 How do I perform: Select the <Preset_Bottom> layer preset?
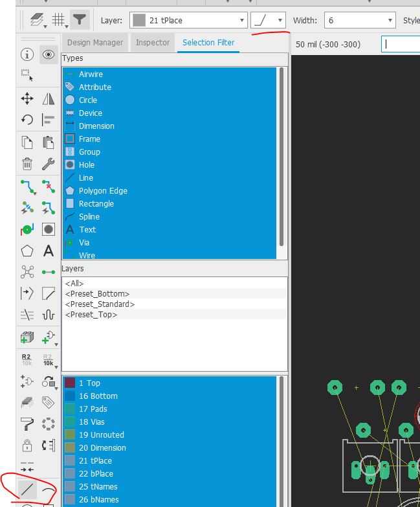175,293
